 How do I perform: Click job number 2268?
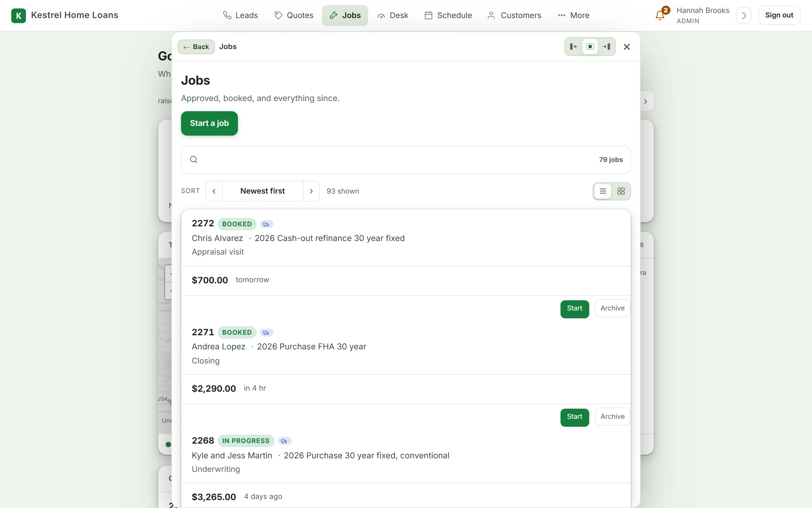pyautogui.click(x=203, y=441)
